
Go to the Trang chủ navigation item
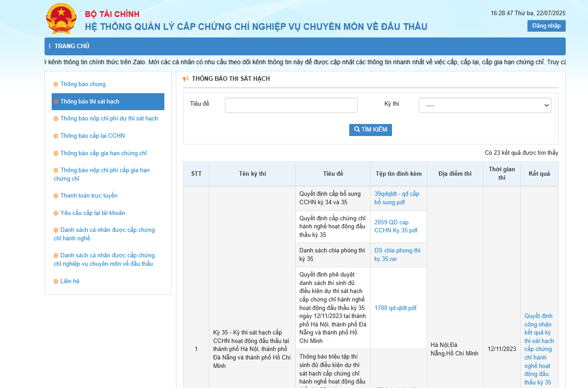[72, 46]
